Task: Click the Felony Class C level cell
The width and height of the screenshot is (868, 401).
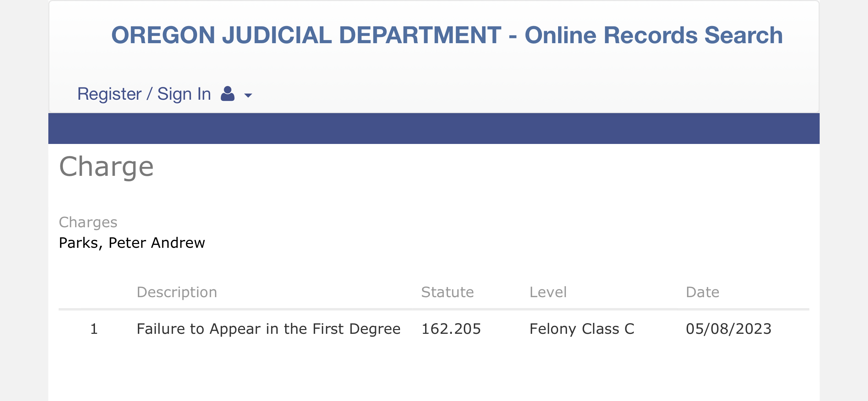Action: pyautogui.click(x=582, y=329)
